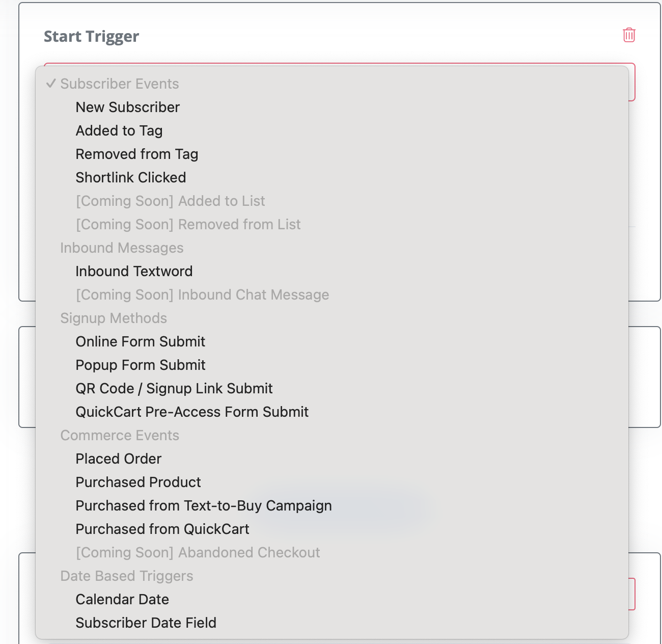Select the Calendar Date trigger
The width and height of the screenshot is (662, 644).
tap(122, 599)
